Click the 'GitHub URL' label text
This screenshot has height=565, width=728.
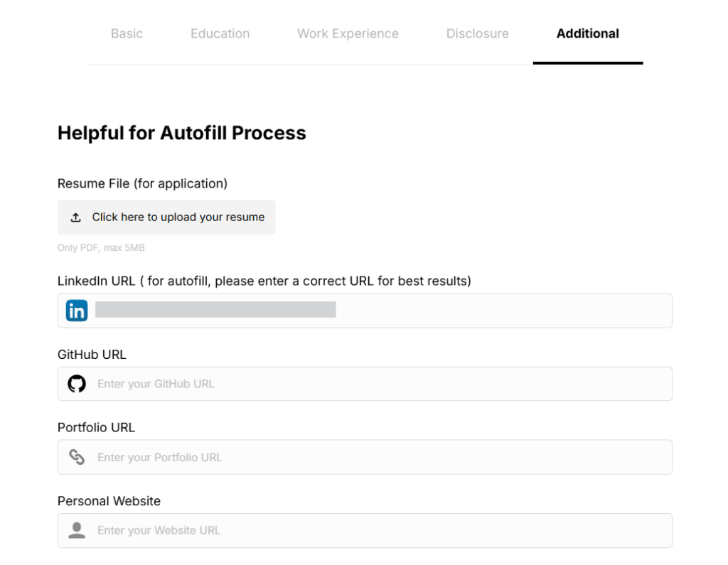(x=92, y=354)
